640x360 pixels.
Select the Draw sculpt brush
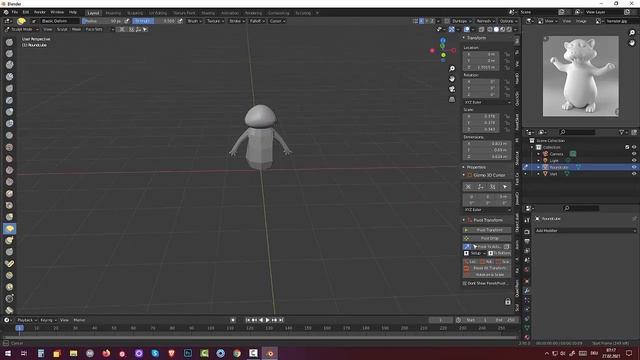[x=9, y=42]
